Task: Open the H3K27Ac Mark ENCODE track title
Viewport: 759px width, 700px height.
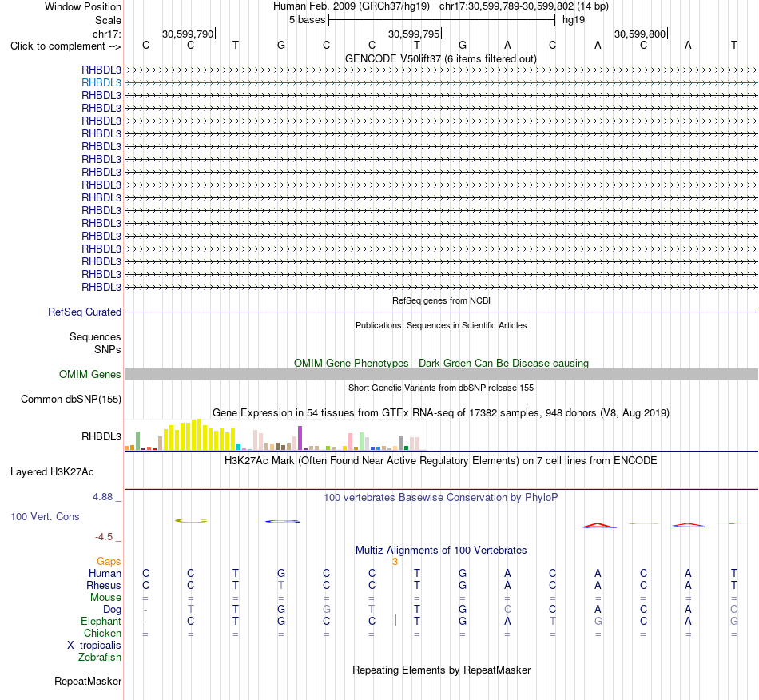Action: [441, 461]
